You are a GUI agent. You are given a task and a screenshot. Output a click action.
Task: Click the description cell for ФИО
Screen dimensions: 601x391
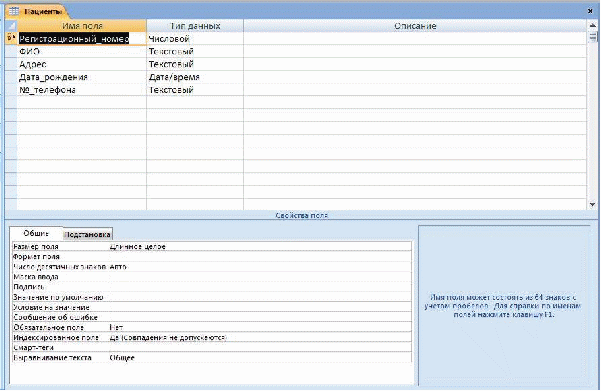pyautogui.click(x=415, y=51)
